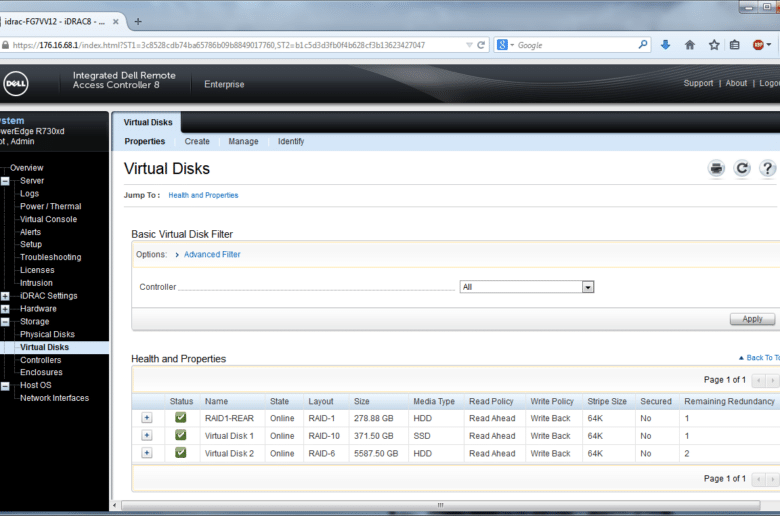Sort table by Size column header

tap(362, 402)
